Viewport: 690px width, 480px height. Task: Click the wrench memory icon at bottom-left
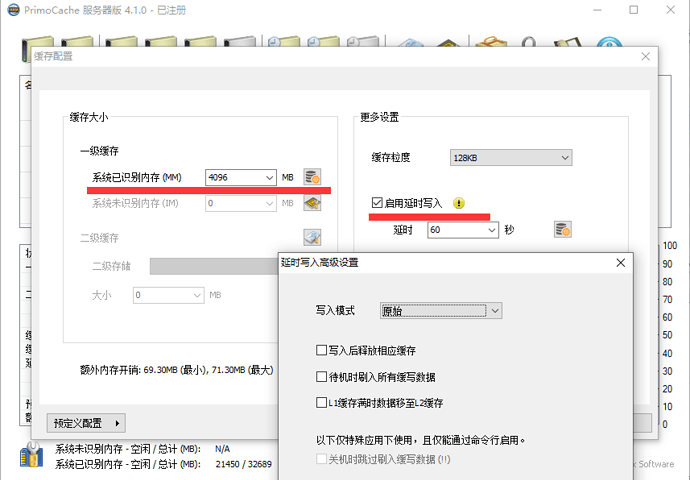pos(31,455)
